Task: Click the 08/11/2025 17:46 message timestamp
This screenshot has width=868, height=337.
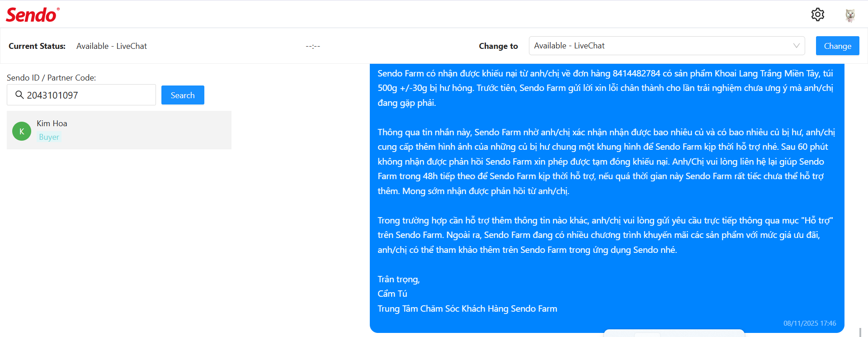Action: coord(810,323)
